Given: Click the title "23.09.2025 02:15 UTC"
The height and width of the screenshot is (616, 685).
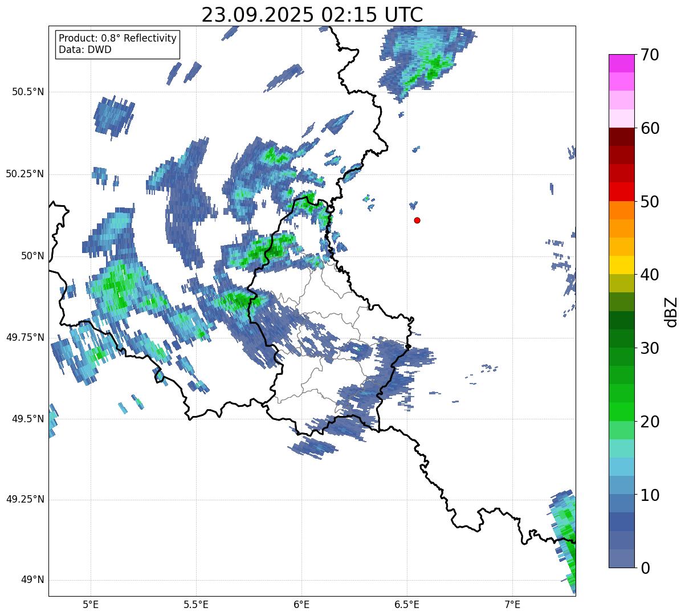Looking at the screenshot, I should coord(312,15).
